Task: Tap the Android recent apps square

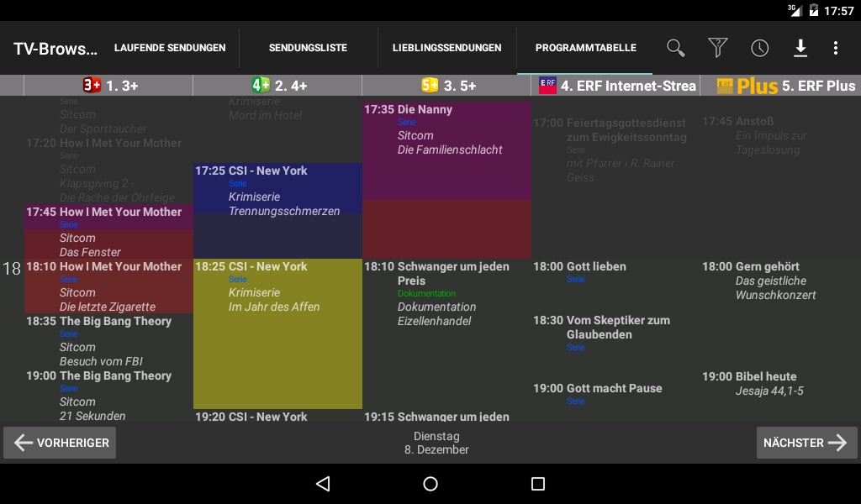Action: coord(538,484)
